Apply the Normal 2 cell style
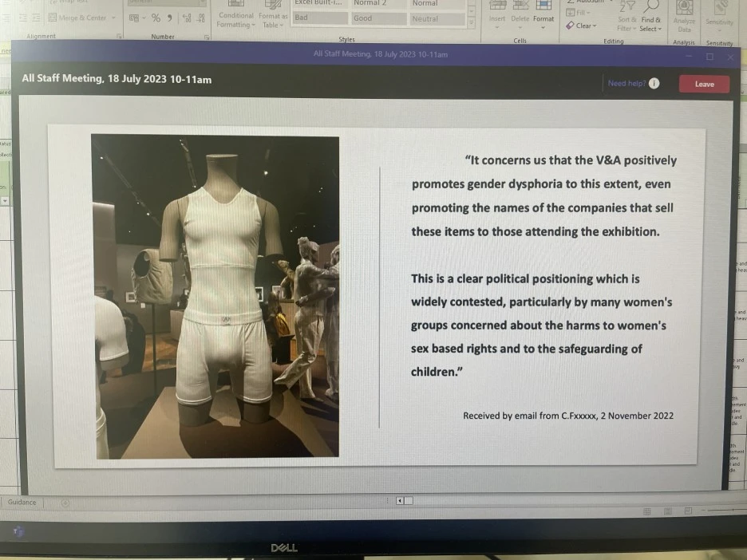 tap(379, 4)
